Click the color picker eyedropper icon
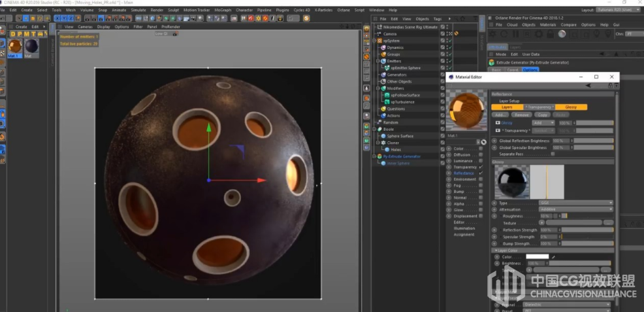The height and width of the screenshot is (312, 644). [x=553, y=256]
